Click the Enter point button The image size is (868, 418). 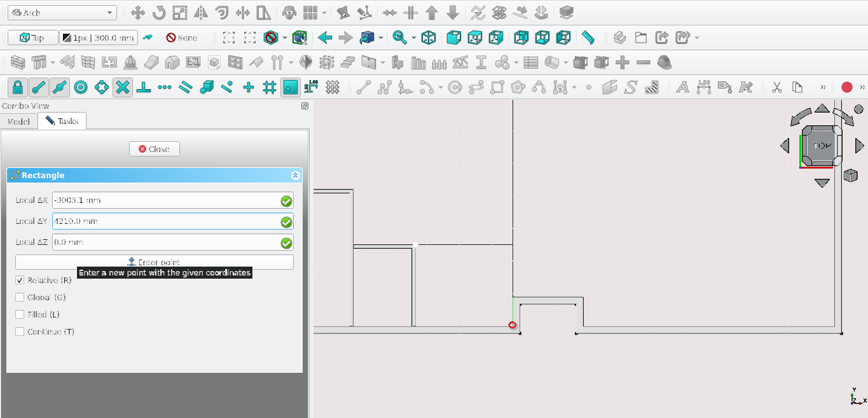coord(155,262)
